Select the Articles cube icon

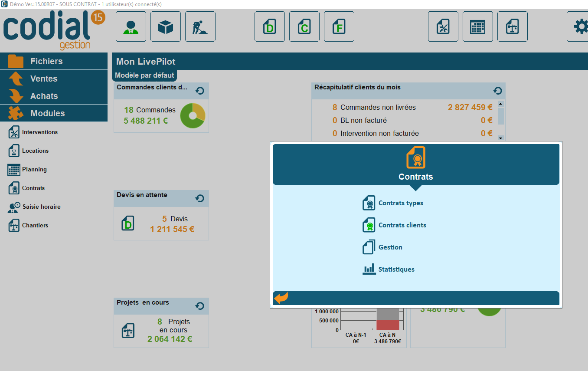point(165,26)
